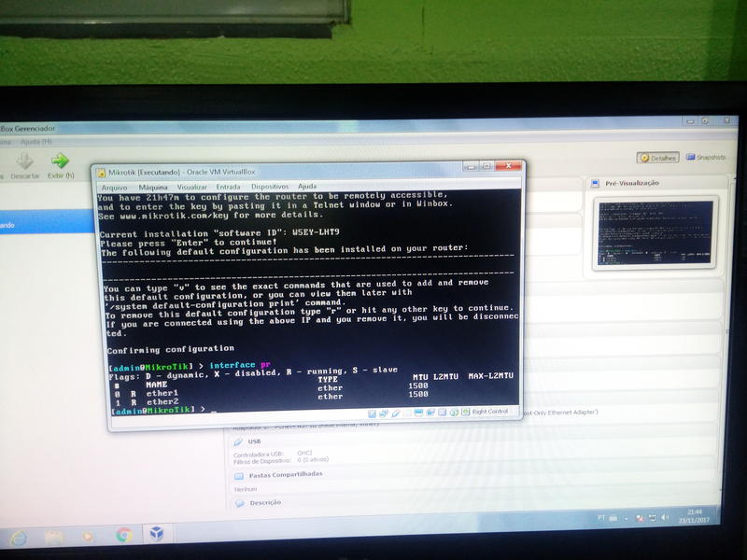Viewport: 747px width, 560px height.
Task: Open Internet Explorer from the taskbar
Action: pyautogui.click(x=19, y=539)
